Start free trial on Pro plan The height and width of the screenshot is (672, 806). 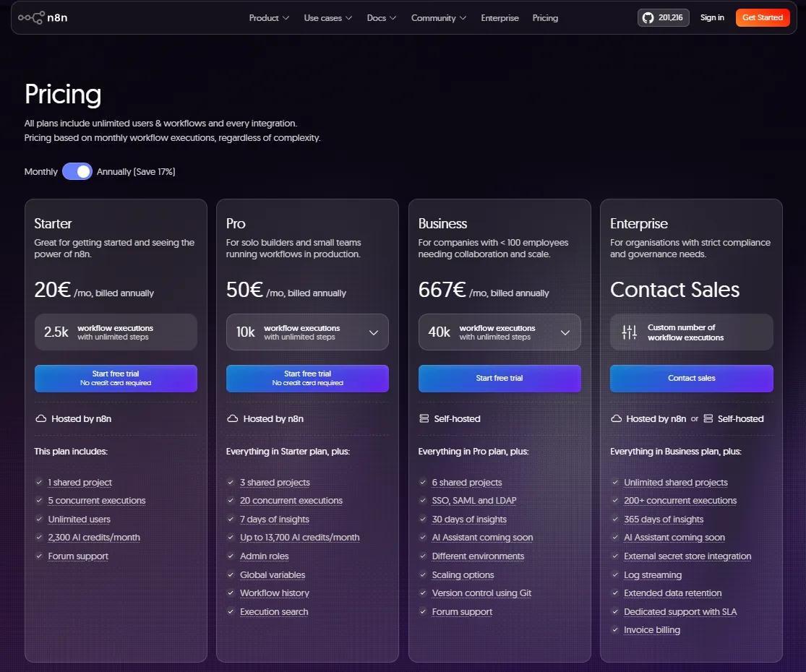(x=307, y=378)
